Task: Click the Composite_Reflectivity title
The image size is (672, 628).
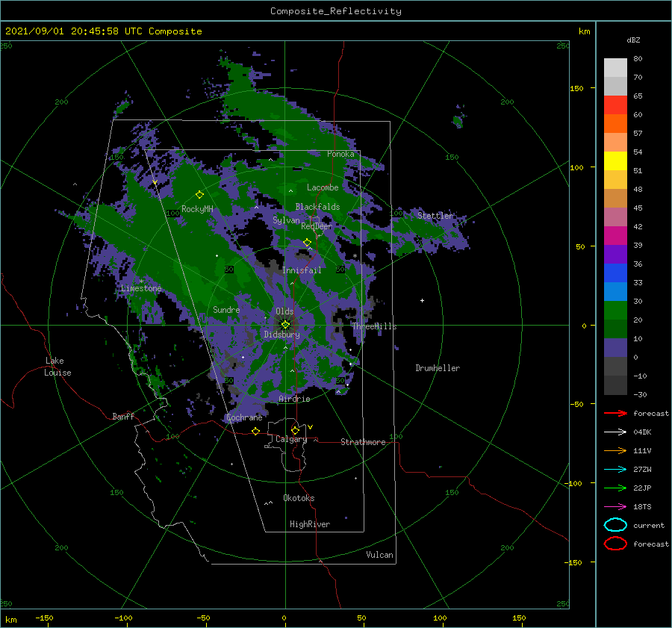Action: 336,11
